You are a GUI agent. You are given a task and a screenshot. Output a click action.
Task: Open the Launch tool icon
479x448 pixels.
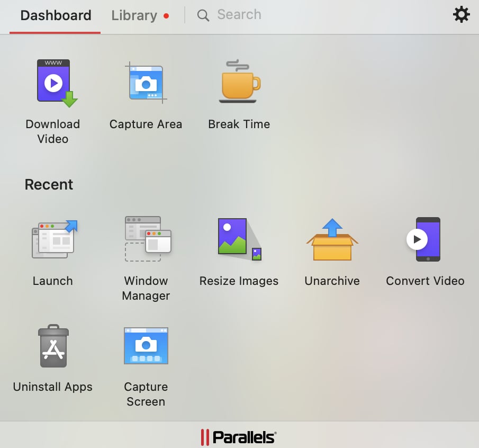(x=55, y=239)
